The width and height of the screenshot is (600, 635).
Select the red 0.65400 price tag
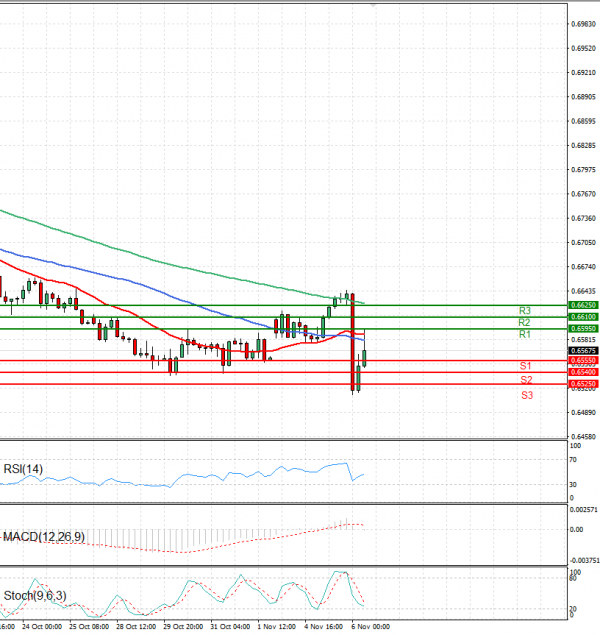point(583,372)
